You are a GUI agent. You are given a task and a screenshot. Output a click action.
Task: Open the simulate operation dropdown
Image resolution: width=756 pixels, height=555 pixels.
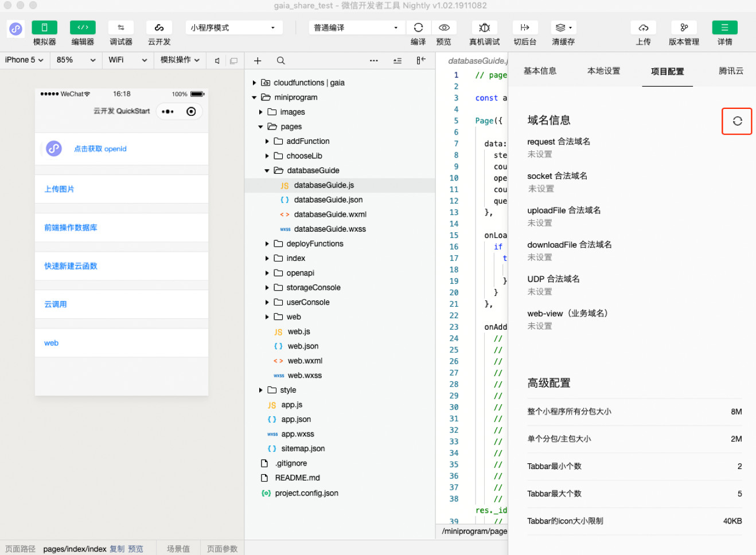180,60
